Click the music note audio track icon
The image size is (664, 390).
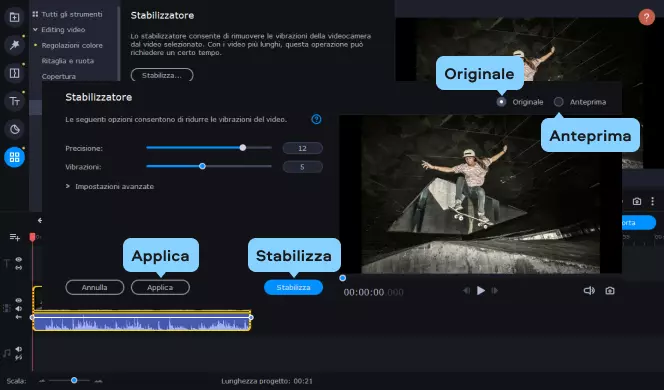(x=6, y=353)
